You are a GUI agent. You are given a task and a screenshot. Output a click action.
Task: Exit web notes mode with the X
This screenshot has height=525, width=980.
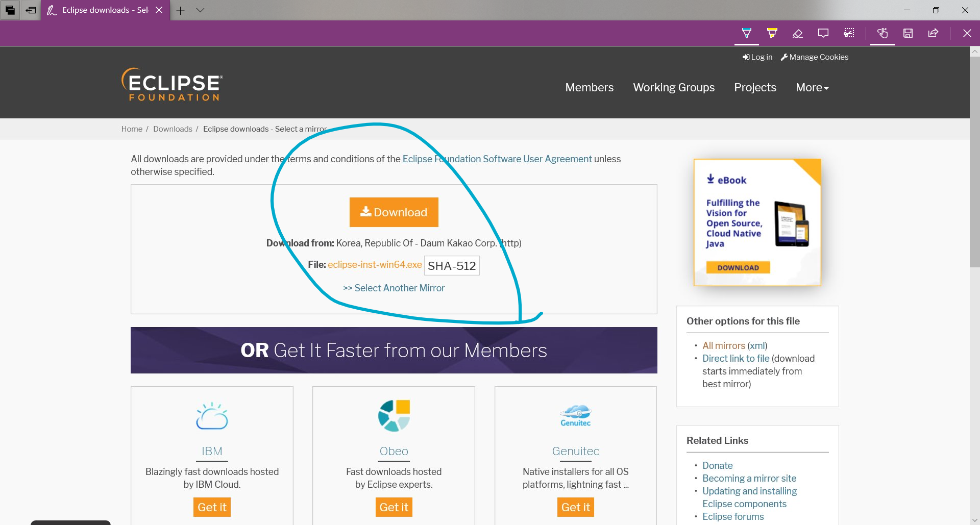[x=967, y=33]
